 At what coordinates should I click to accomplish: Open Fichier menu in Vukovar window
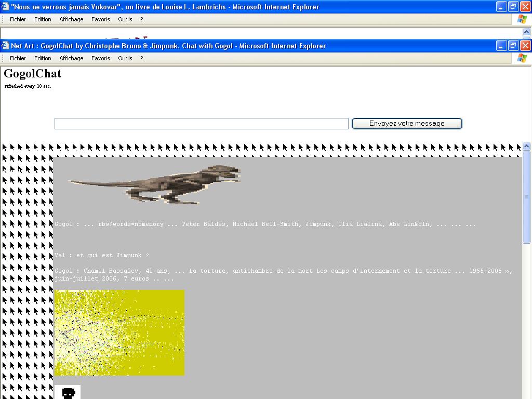point(18,19)
